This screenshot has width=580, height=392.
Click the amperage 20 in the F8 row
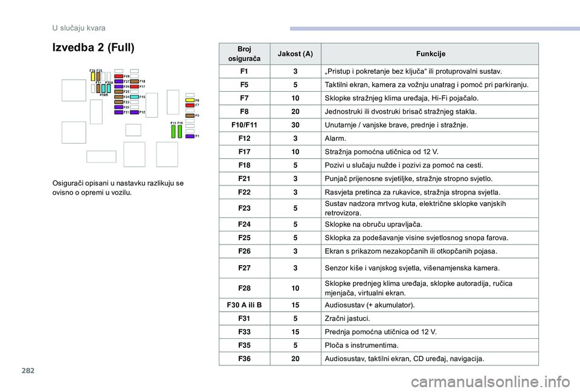[295, 112]
